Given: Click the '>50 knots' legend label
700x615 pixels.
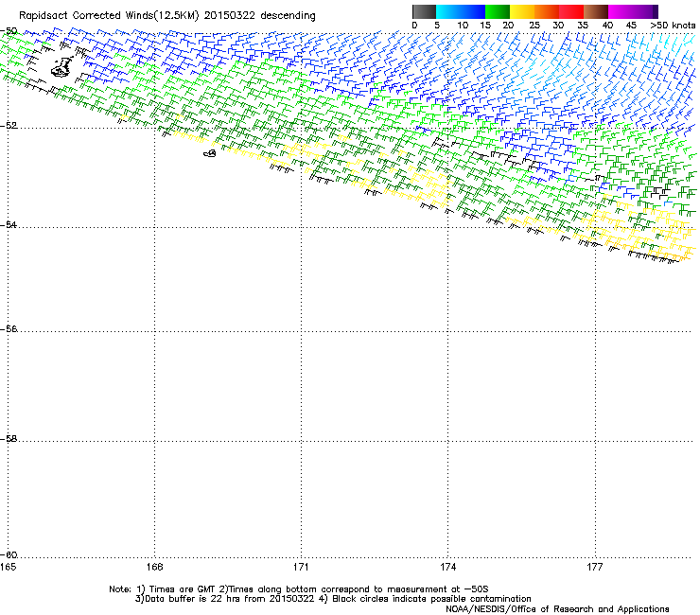Looking at the screenshot, I should (x=673, y=26).
